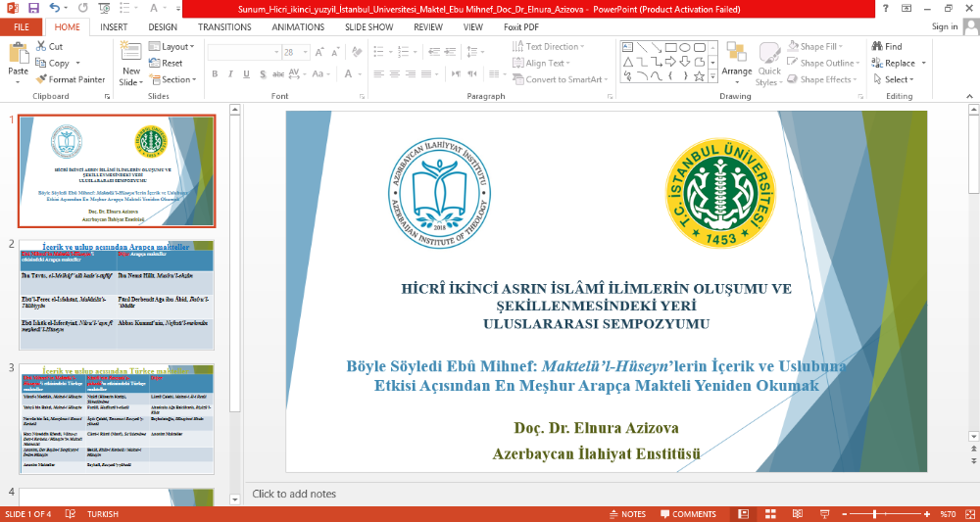The image size is (980, 522).
Task: Open Ribbon Display Options
Action: (906, 9)
